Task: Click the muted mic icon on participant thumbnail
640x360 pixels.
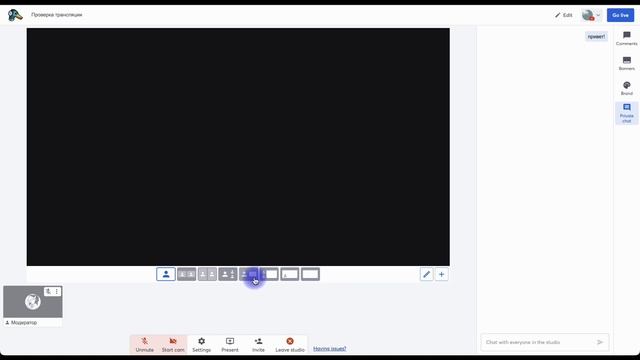Action: point(48,291)
